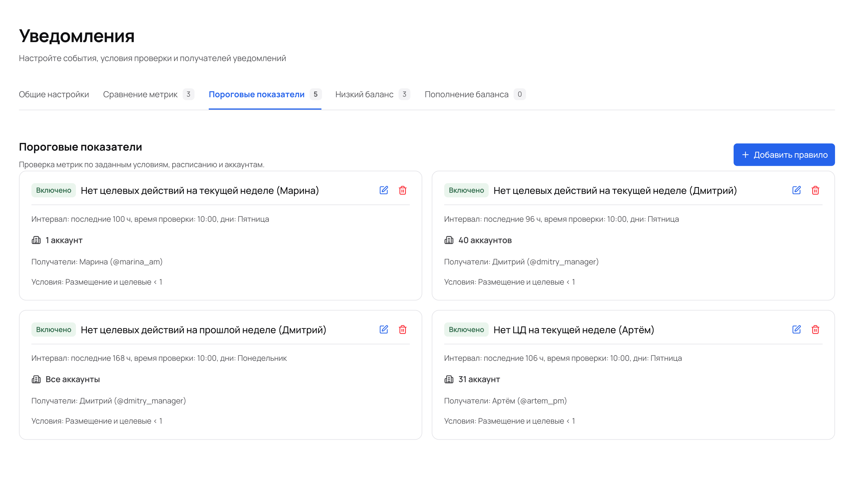Click Включено badge on Дмитрий текущей неделе rule
854x504 pixels.
466,190
